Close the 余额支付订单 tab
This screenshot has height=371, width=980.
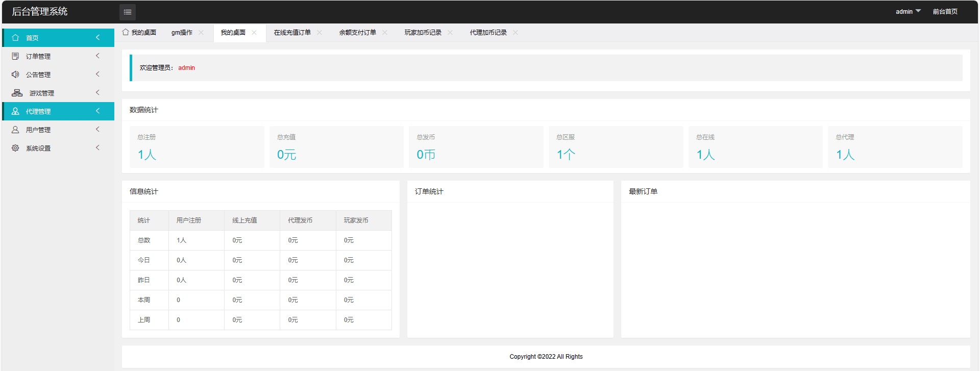(x=385, y=33)
